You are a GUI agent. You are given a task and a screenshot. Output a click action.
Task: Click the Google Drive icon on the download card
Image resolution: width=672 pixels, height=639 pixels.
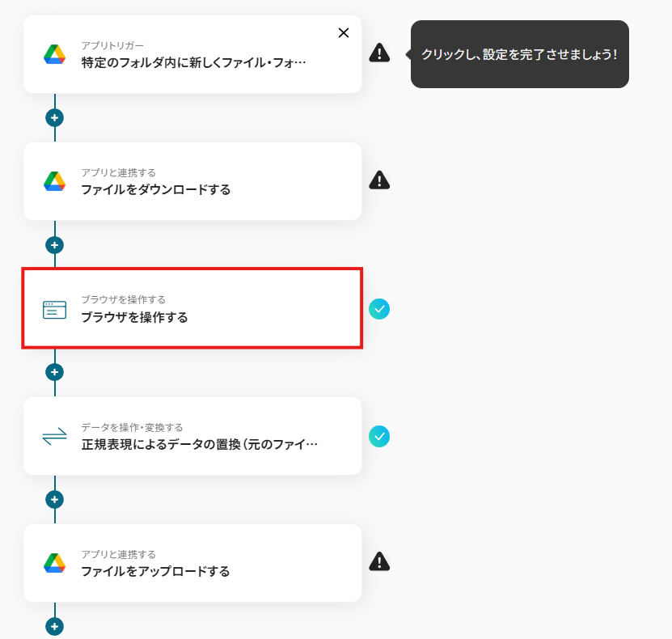click(54, 181)
